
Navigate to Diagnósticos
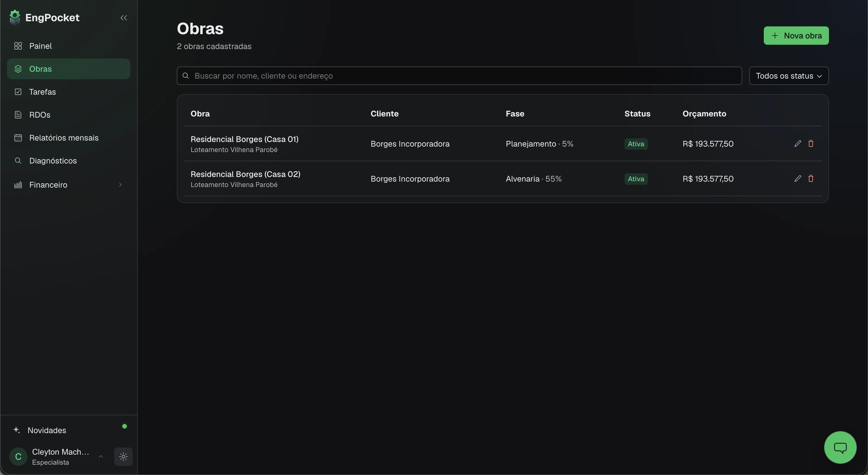(68, 161)
